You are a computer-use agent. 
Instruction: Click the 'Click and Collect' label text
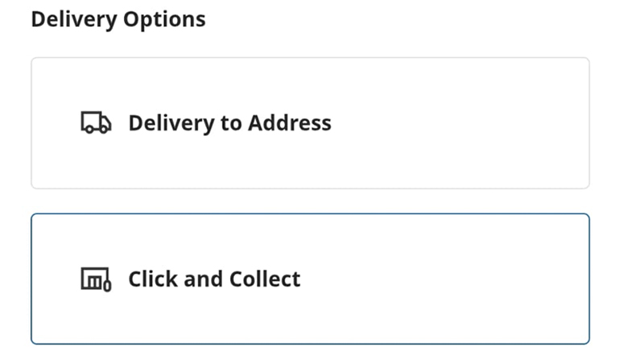point(214,279)
